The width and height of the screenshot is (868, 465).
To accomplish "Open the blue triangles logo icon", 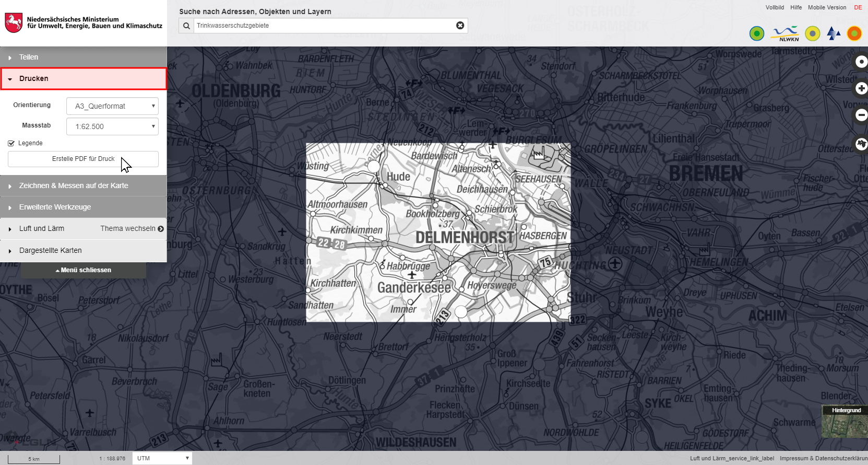I will click(x=834, y=33).
